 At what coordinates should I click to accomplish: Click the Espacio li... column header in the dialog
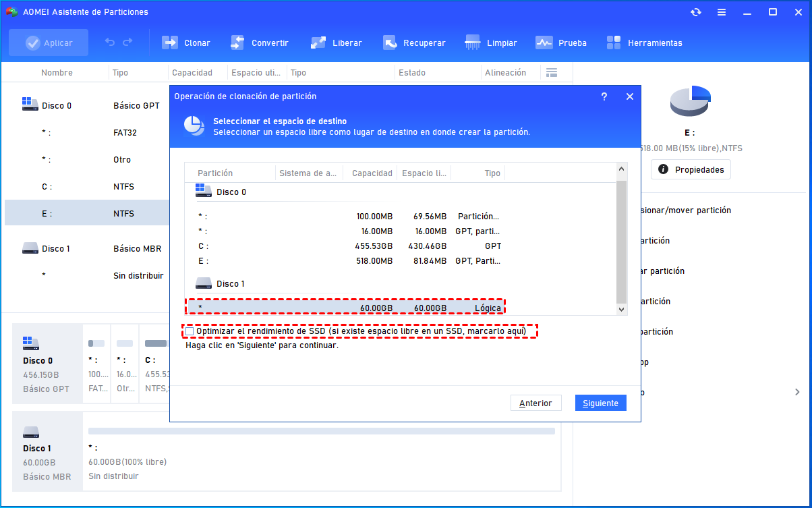(424, 173)
